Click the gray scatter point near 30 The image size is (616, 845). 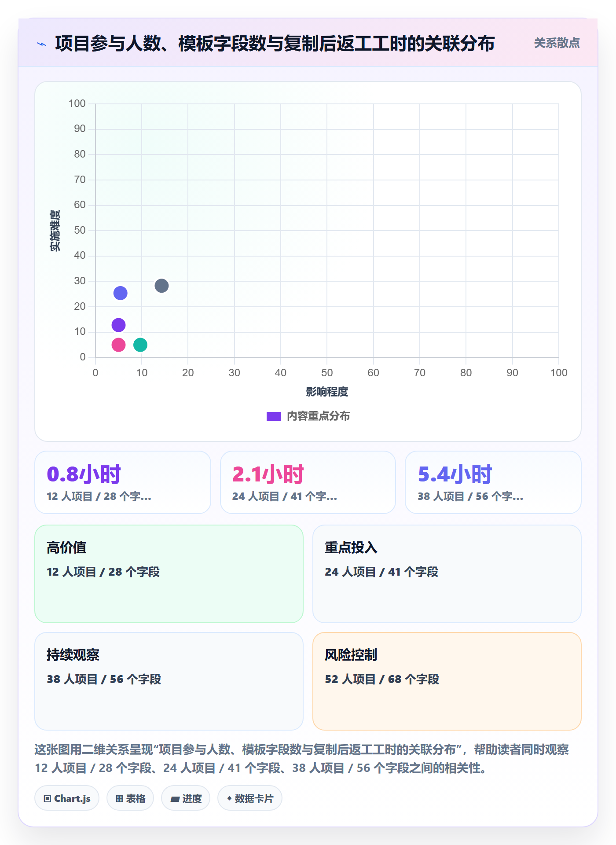161,286
